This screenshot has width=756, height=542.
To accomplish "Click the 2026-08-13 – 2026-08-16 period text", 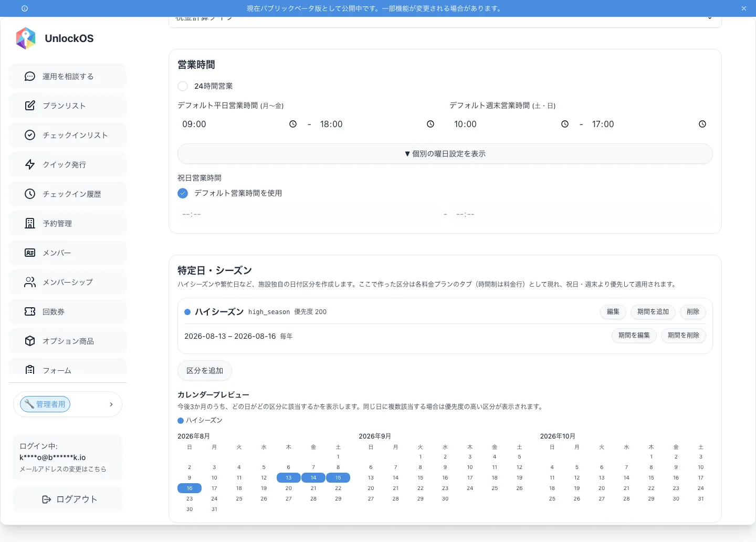I will (x=230, y=336).
